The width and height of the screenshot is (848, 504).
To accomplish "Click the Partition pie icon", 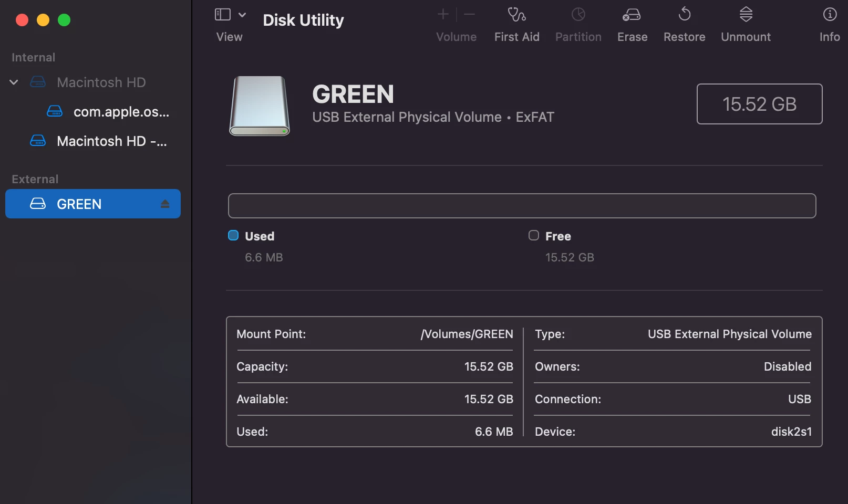I will coord(578,14).
